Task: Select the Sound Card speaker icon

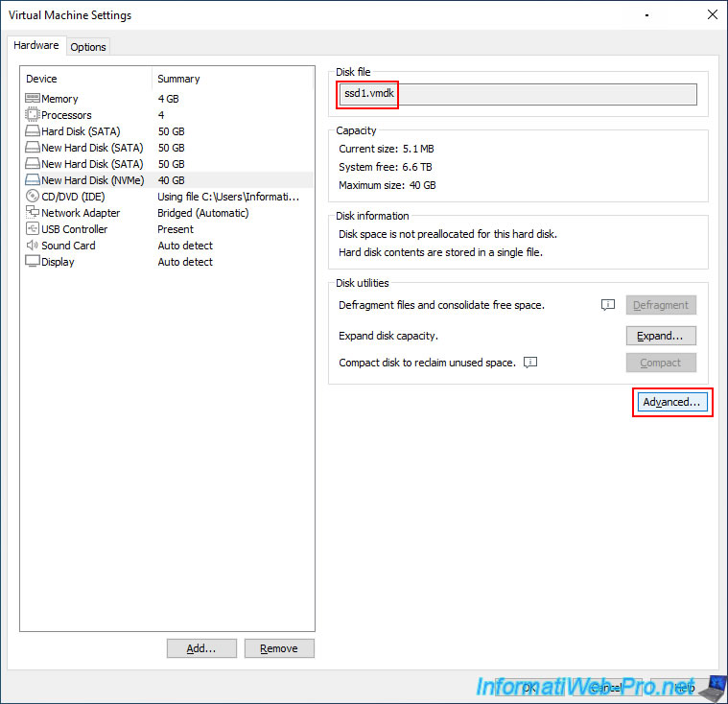Action: (33, 246)
